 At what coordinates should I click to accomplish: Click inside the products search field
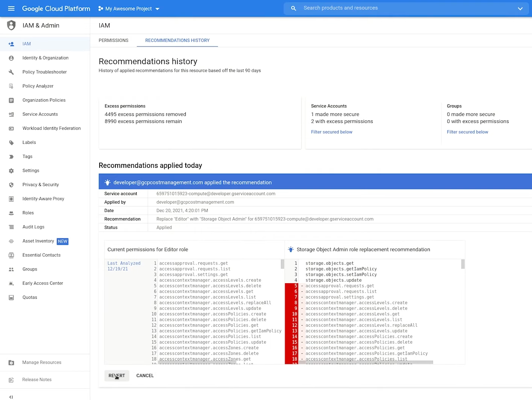[376, 8]
